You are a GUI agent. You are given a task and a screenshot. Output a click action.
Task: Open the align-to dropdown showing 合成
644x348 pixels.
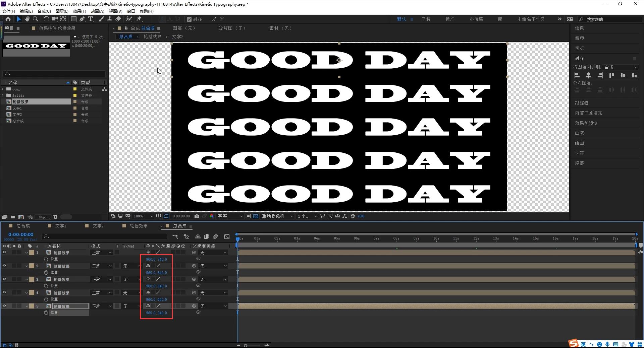tap(621, 67)
